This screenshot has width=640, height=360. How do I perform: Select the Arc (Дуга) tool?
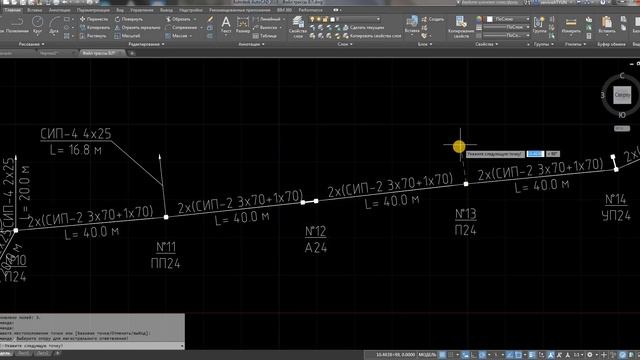(54, 24)
